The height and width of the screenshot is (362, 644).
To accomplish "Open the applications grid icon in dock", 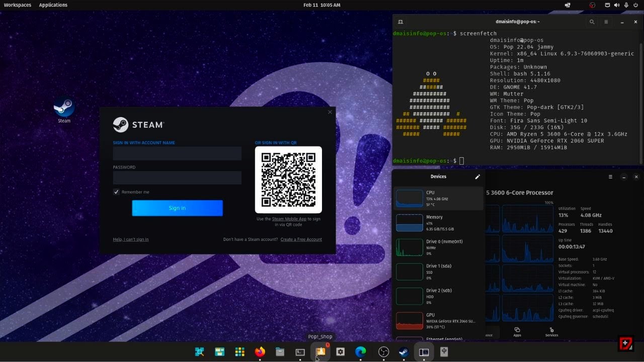I will tap(240, 352).
